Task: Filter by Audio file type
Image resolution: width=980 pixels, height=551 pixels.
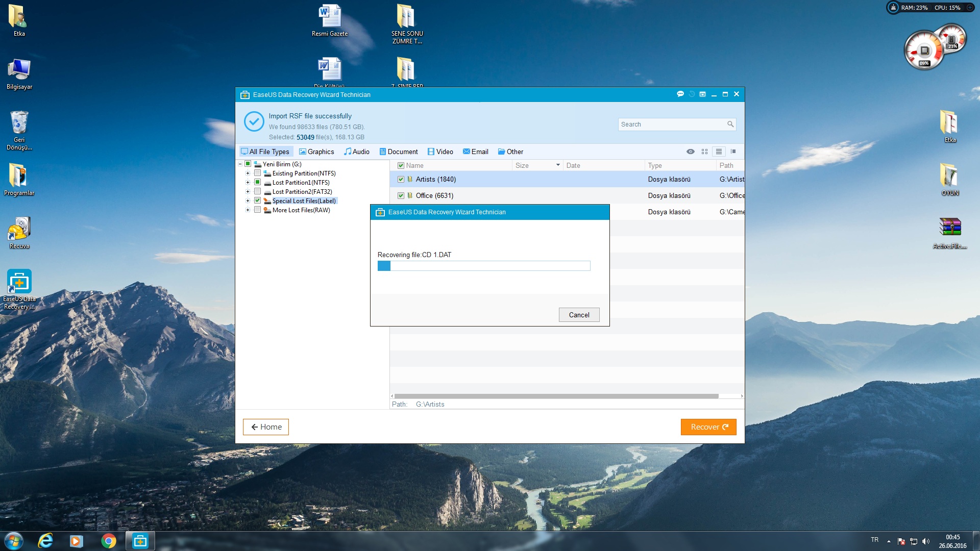Action: tap(356, 152)
